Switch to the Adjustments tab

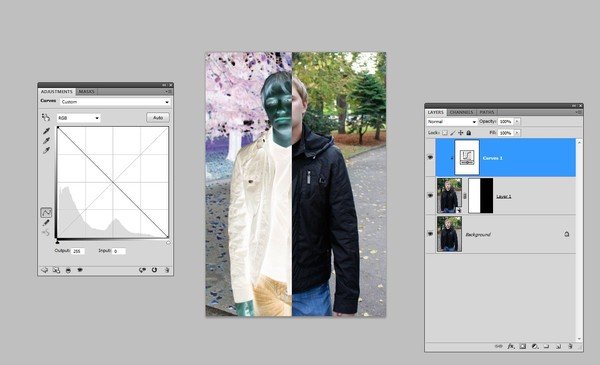57,91
